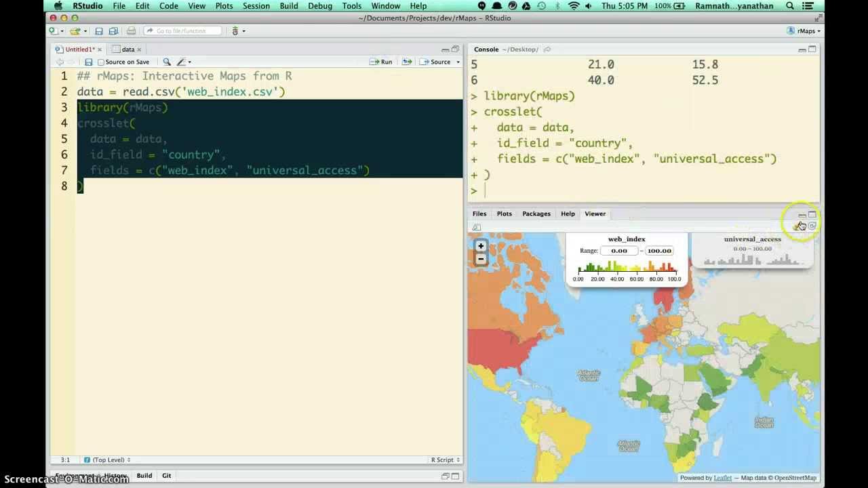
Task: Open Spotlight search in menu bar
Action: tap(790, 6)
